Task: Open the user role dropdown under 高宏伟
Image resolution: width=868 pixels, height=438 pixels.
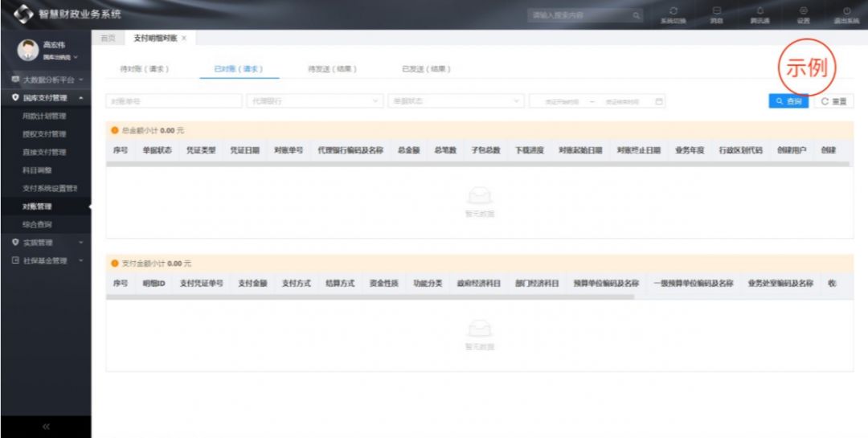Action: click(x=60, y=57)
